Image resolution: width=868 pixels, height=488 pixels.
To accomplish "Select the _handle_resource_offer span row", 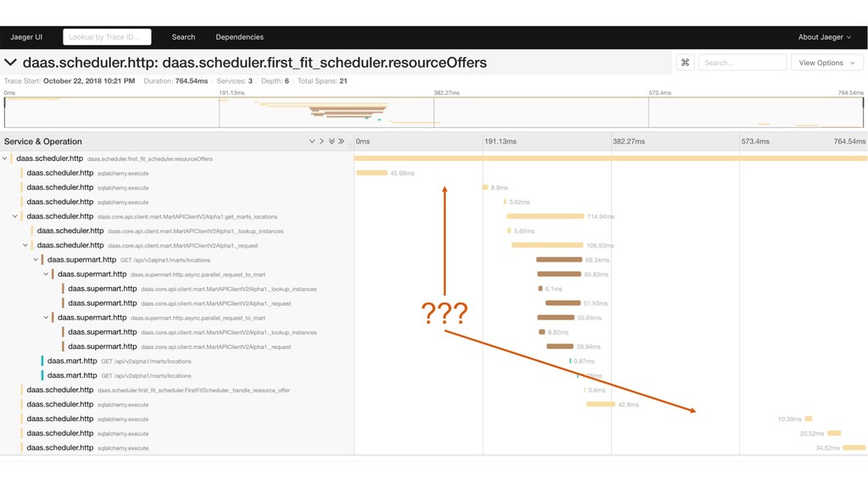I will point(177,390).
